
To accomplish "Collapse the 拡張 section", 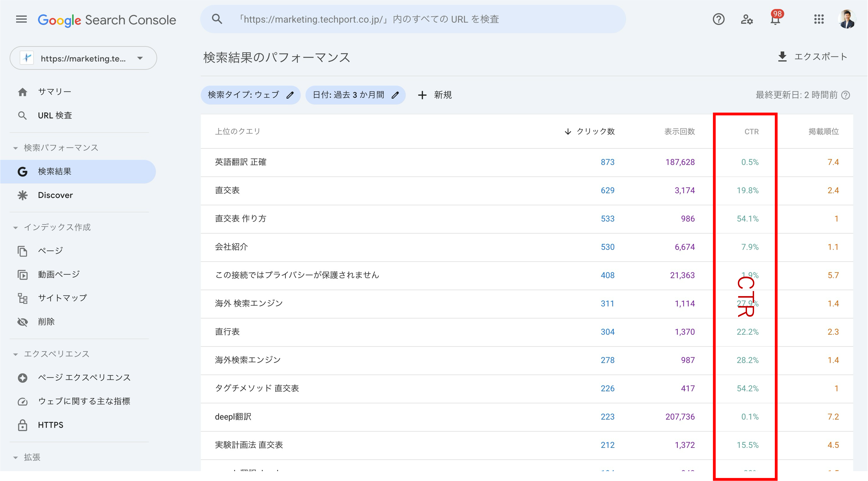I will (x=15, y=458).
